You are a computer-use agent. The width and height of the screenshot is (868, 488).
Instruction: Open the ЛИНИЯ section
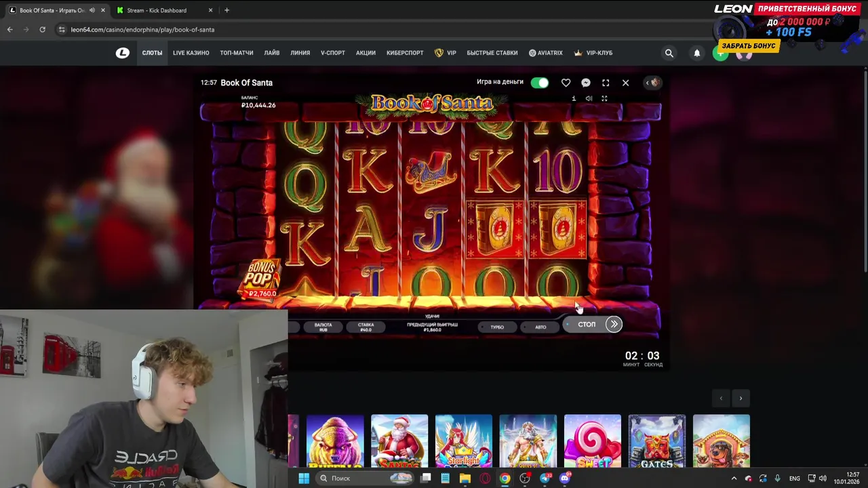pos(300,53)
